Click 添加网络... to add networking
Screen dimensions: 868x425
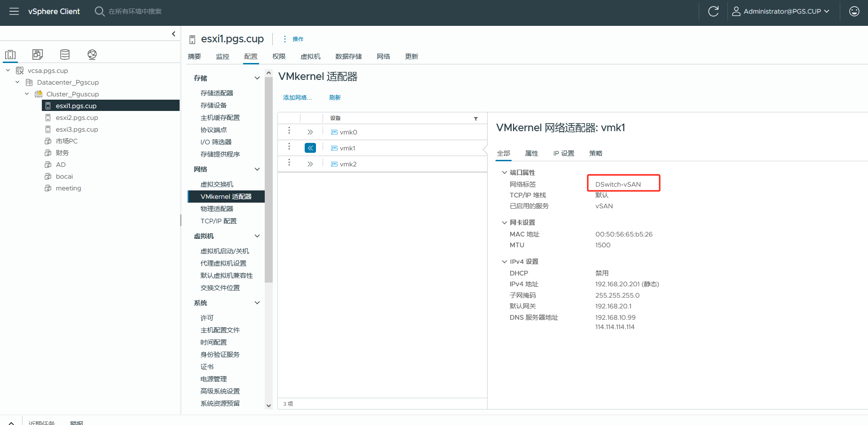[297, 97]
